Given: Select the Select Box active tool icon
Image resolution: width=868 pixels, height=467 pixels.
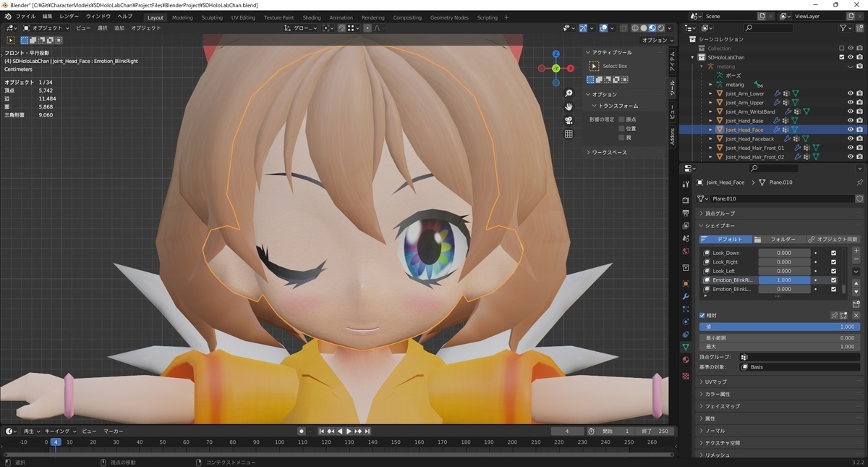Looking at the screenshot, I should coord(595,66).
